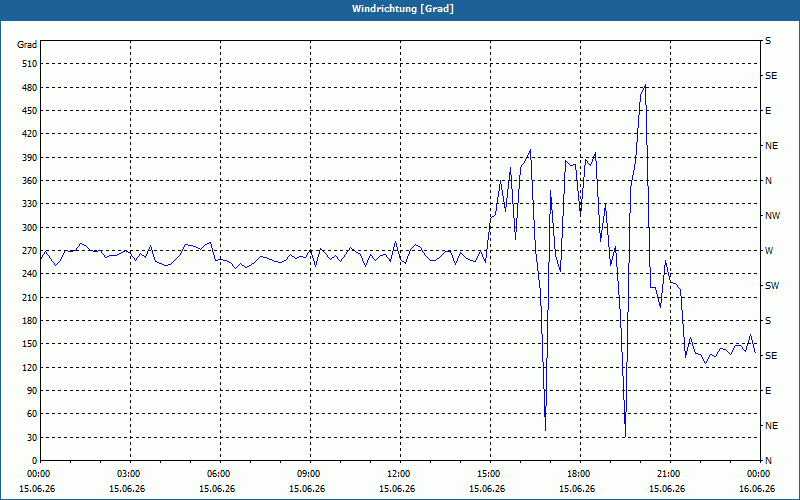Viewport: 800px width, 500px height.
Task: Select the 30 y-axis value
Action: click(33, 438)
